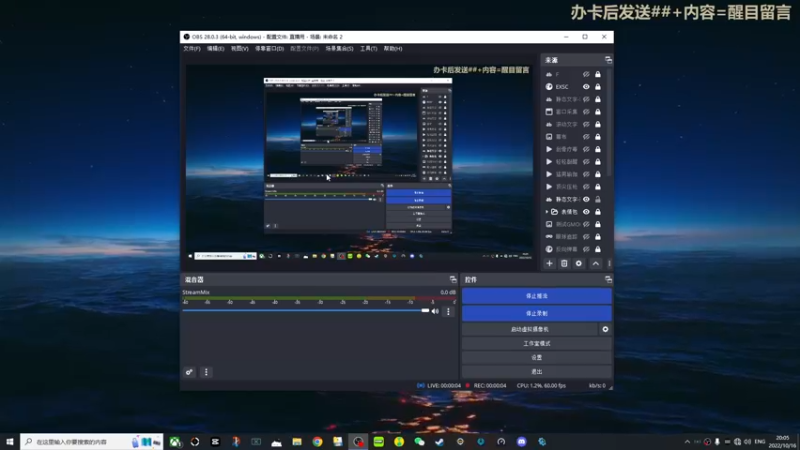Open Steam from the taskbar

coord(440,442)
